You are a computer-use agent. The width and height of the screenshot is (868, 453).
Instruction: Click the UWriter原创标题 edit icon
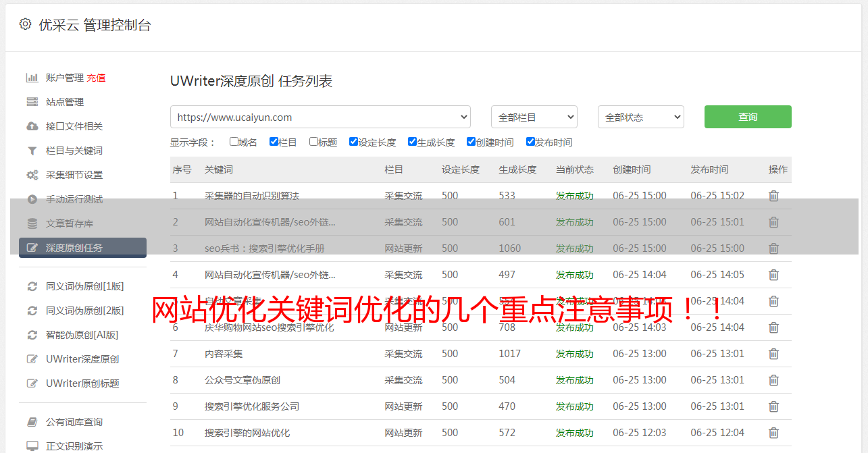[x=32, y=383]
